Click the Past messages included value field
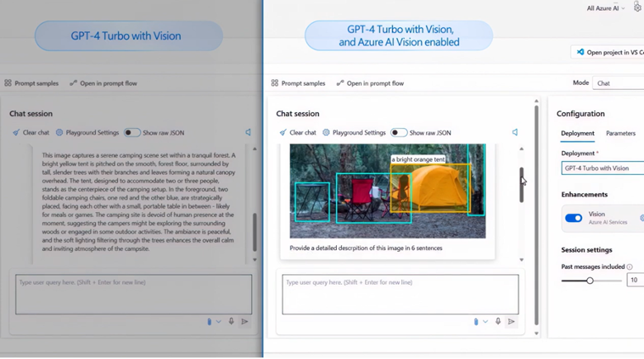This screenshot has height=359, width=644. 635,280
